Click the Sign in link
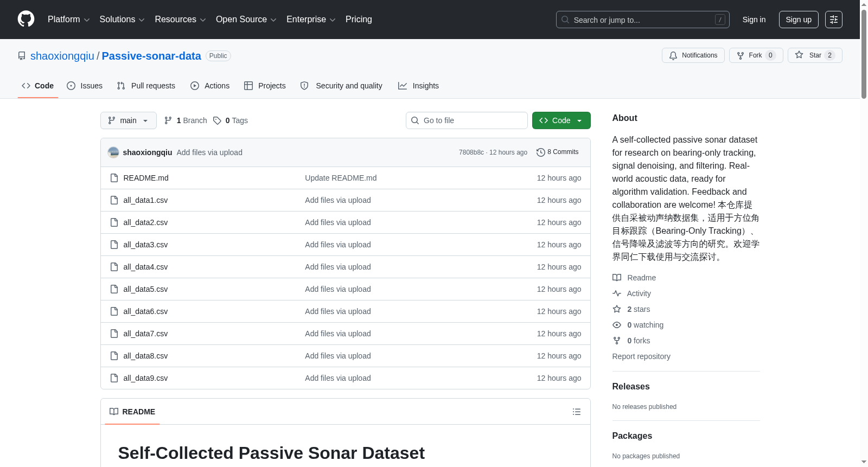 click(x=754, y=20)
